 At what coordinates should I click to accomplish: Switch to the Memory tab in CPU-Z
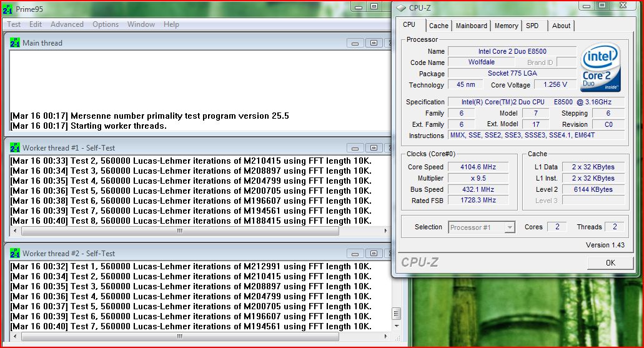click(506, 26)
